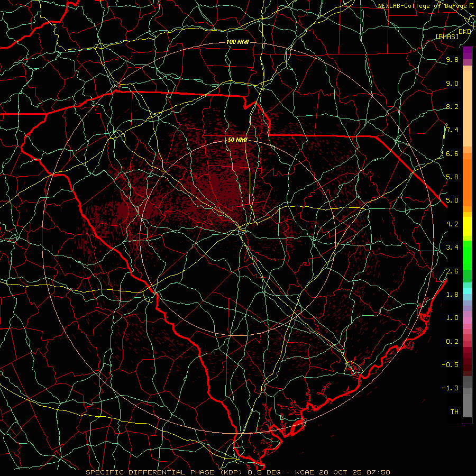The width and height of the screenshot is (476, 476).
Task: Click the DKD label above the color scale
Action: [465, 32]
